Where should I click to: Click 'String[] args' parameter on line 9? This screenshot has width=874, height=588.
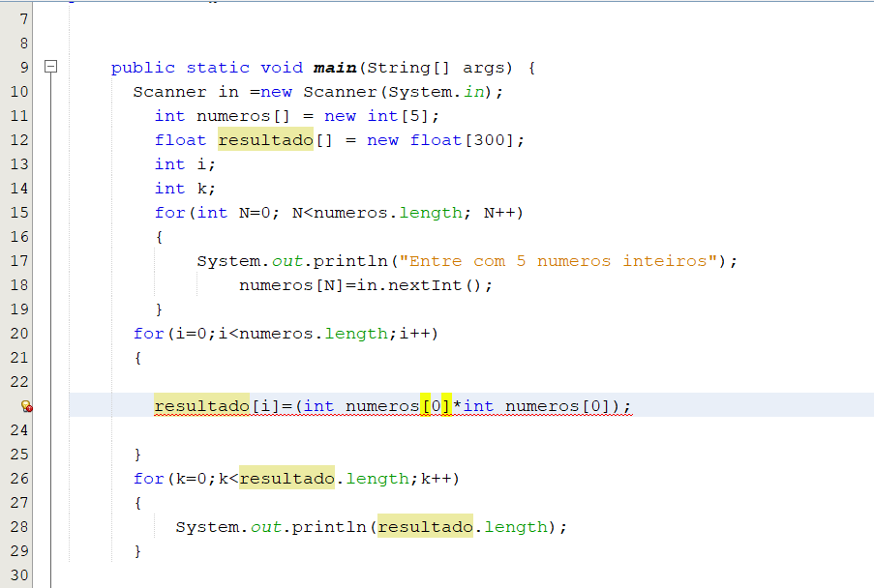(436, 68)
